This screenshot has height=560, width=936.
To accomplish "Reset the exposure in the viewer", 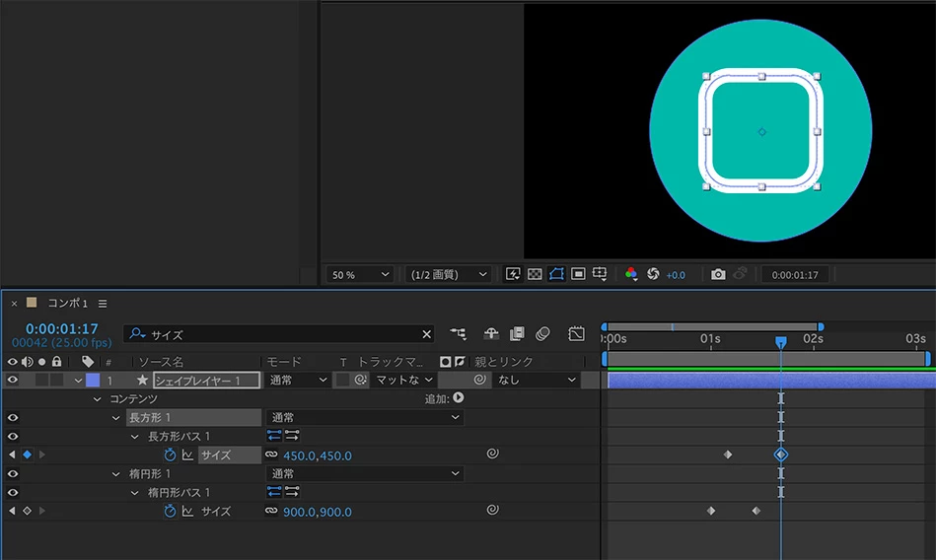I will tap(653, 274).
